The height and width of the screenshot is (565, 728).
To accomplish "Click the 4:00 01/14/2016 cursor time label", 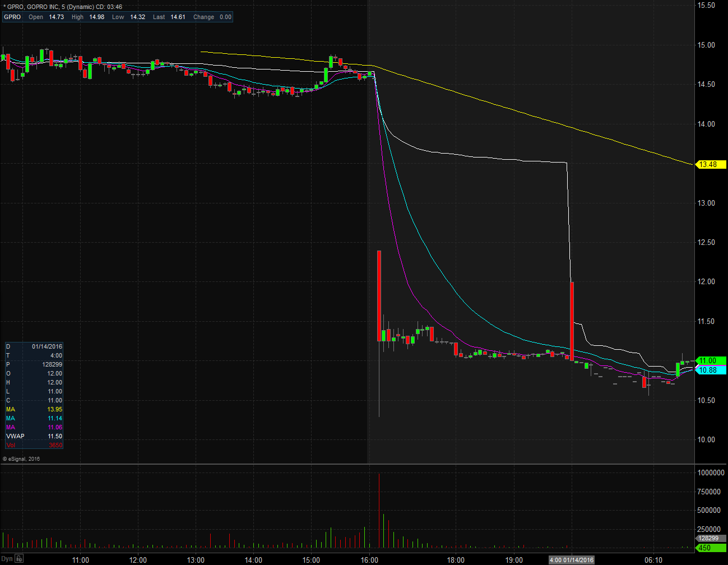I will (x=571, y=560).
